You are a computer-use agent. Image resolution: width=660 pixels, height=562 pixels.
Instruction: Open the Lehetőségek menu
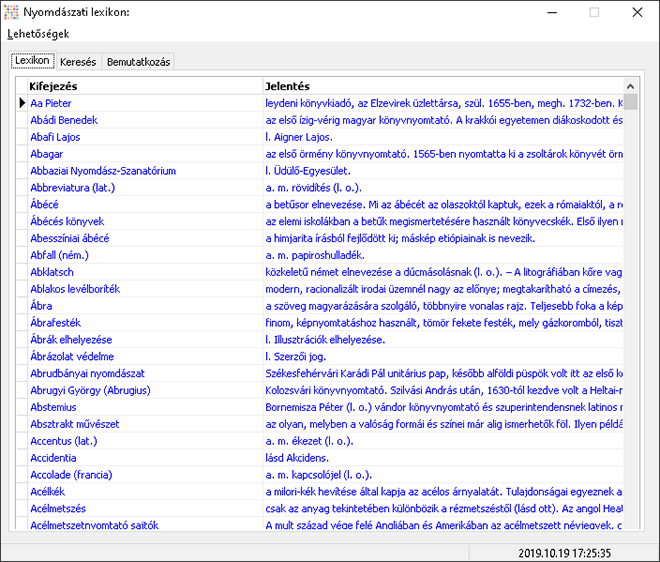point(38,34)
